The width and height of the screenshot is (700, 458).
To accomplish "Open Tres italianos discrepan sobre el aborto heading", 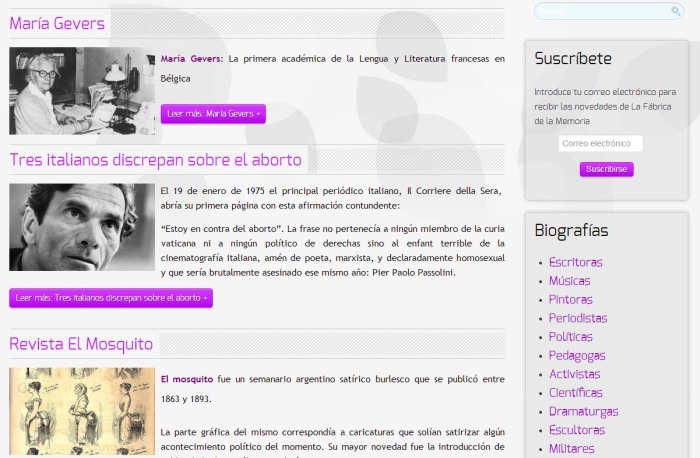I will click(155, 159).
